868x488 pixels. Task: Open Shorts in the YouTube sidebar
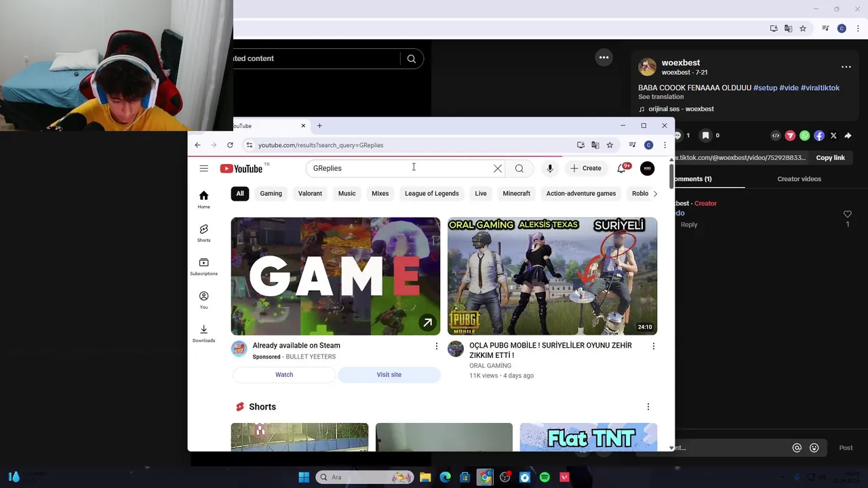tap(203, 232)
